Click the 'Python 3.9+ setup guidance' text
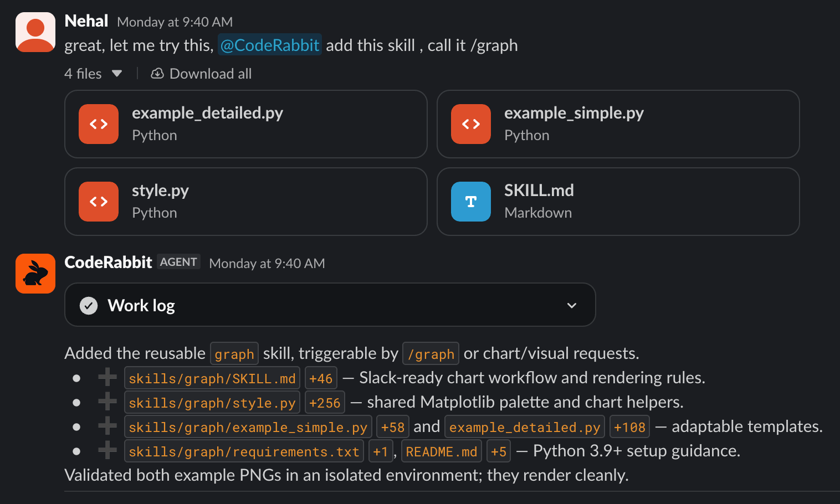The height and width of the screenshot is (504, 840). coord(636,451)
